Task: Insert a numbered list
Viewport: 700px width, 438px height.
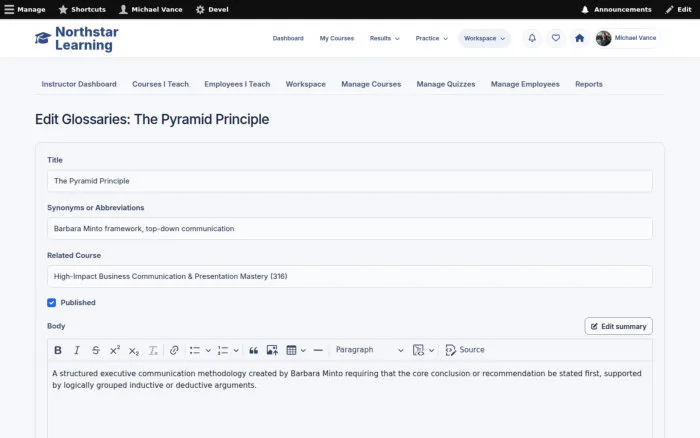Action: pyautogui.click(x=223, y=350)
